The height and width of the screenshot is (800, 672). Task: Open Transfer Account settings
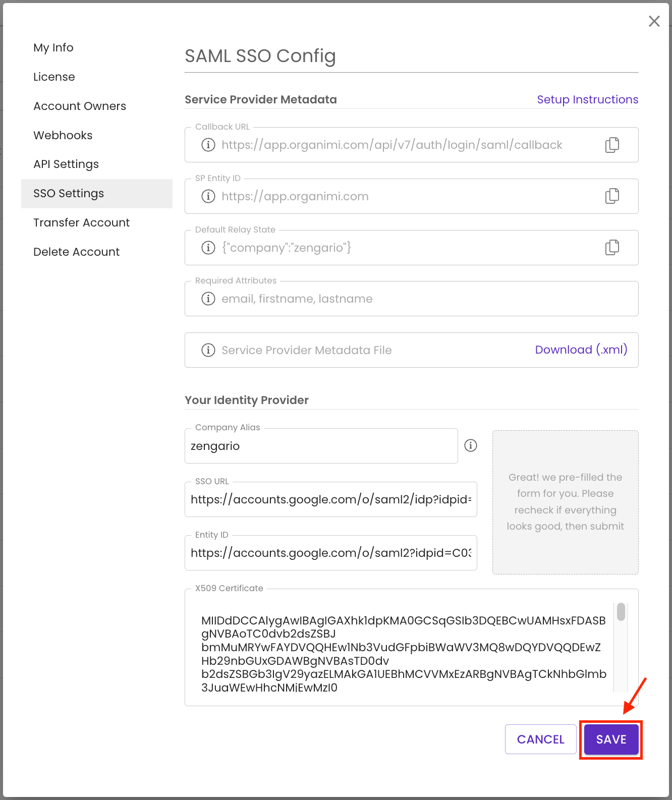click(81, 222)
